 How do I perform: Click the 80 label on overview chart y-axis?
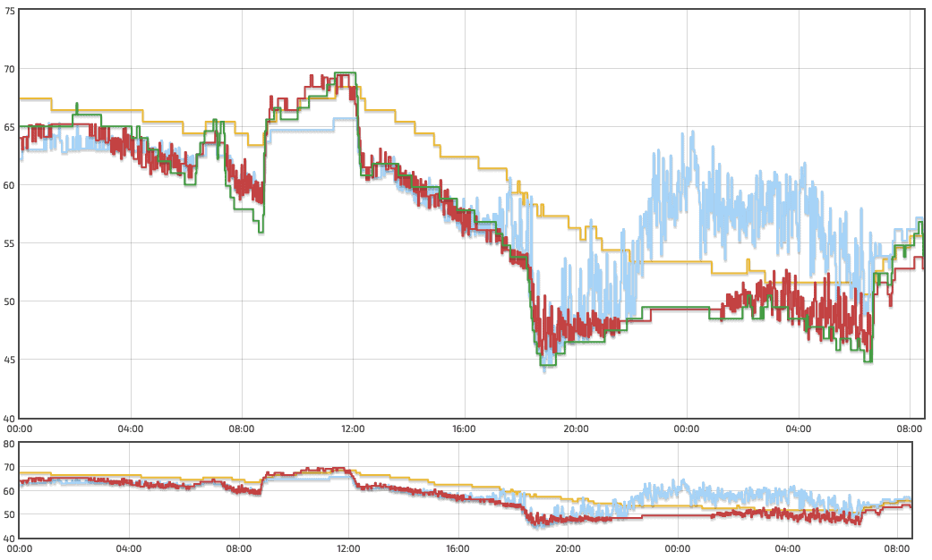(x=10, y=444)
